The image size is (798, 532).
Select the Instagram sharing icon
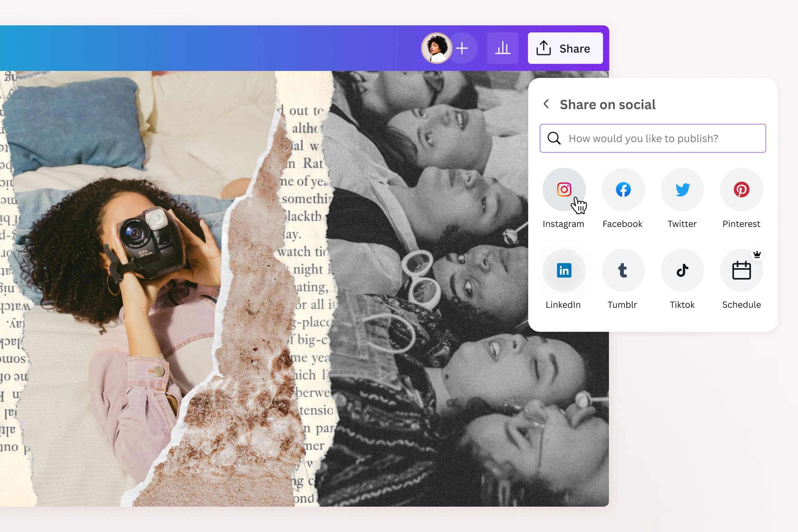pyautogui.click(x=564, y=189)
